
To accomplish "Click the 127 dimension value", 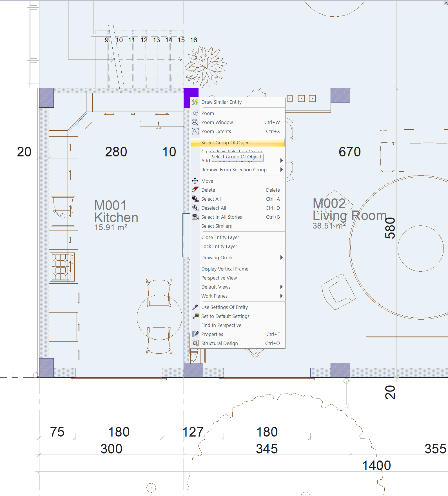I will point(193,432).
